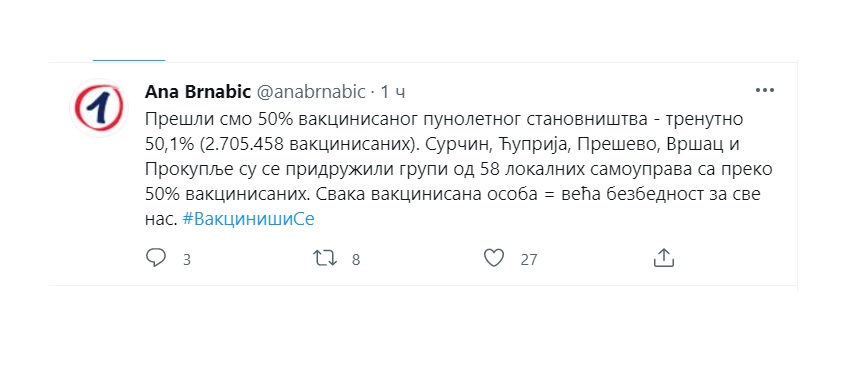This screenshot has height=368, width=848.
Task: Follow the #ВакцинишиСе hashtag link
Action: click(x=248, y=219)
